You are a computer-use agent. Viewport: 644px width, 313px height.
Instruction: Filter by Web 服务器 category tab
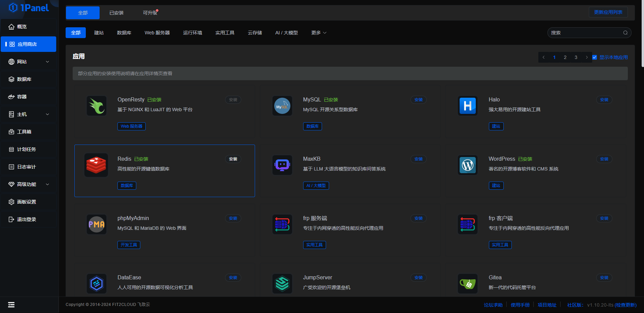pos(157,33)
